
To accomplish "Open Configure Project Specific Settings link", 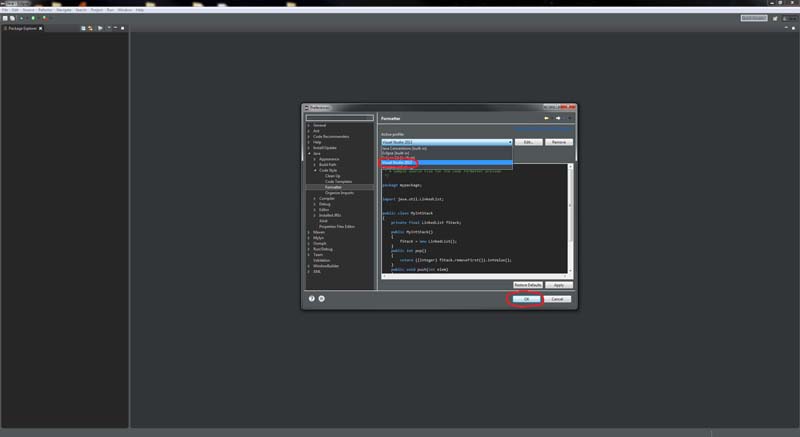I will [x=544, y=128].
